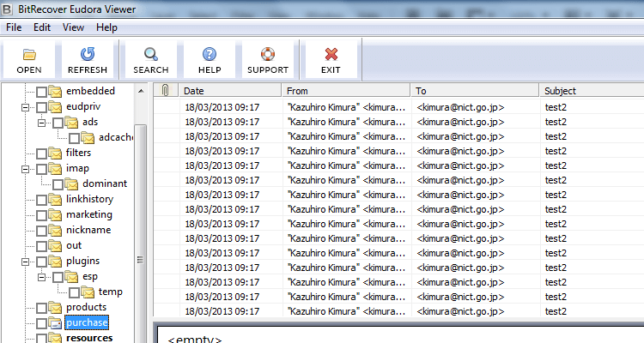Image resolution: width=644 pixels, height=343 pixels.
Task: Collapse the plugins tree node
Action: (x=26, y=262)
